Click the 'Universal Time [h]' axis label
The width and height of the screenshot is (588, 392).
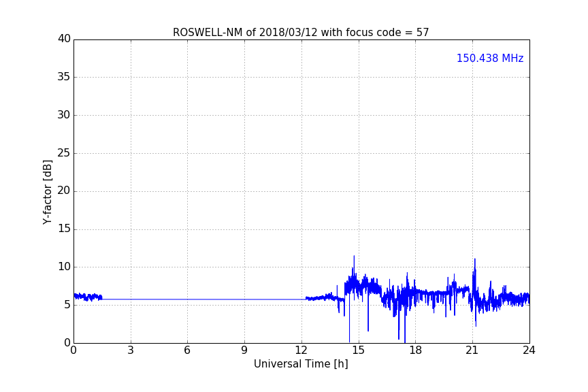pos(301,364)
